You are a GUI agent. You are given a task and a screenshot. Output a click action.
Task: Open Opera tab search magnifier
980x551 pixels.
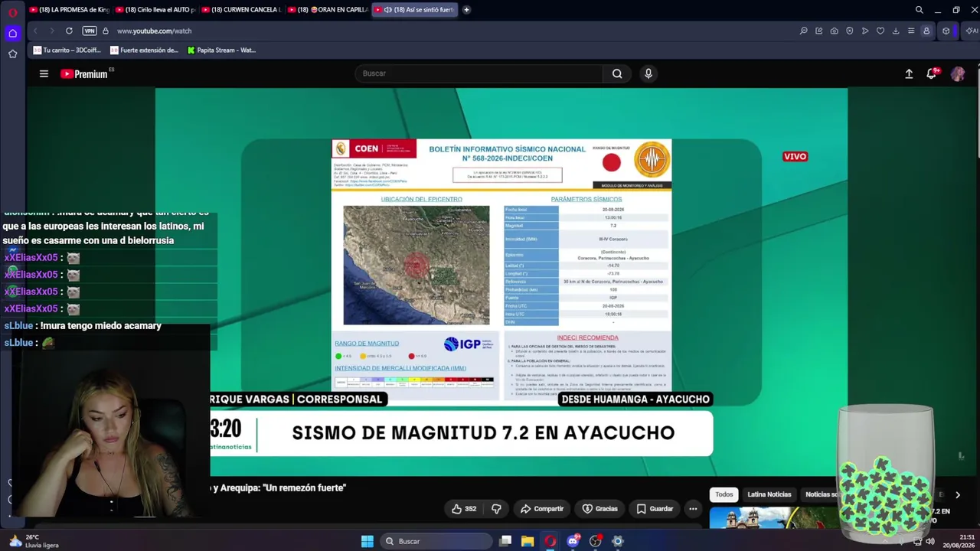click(919, 10)
